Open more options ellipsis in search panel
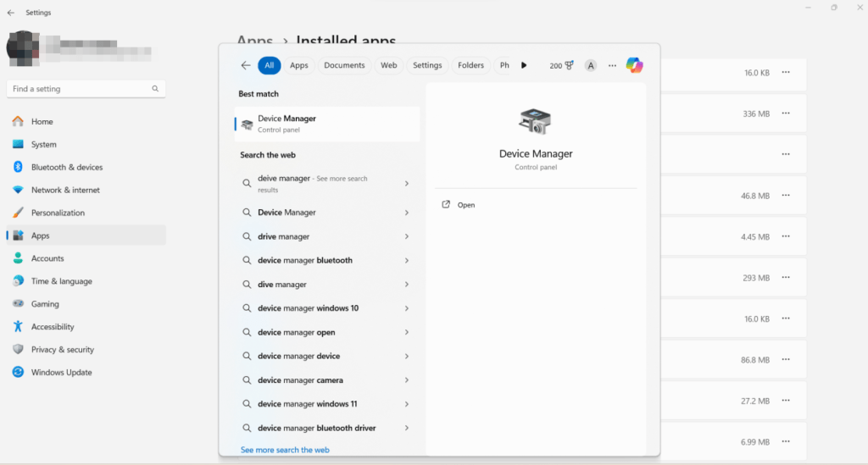The height and width of the screenshot is (465, 868). (612, 65)
